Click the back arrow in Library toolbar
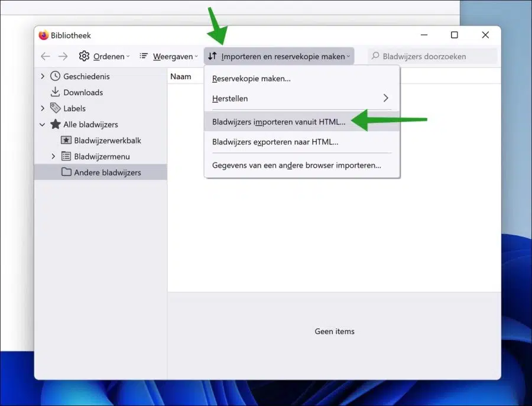Image resolution: width=532 pixels, height=406 pixels. (x=46, y=56)
